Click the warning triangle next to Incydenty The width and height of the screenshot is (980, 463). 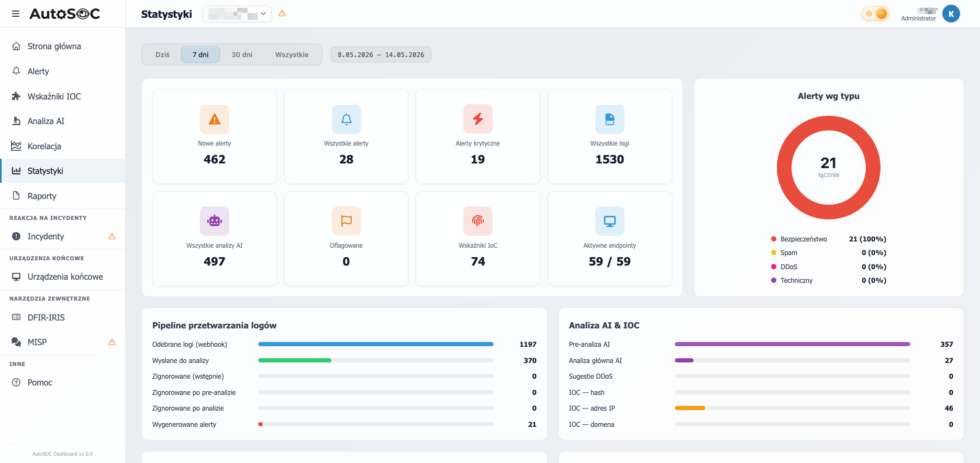(112, 236)
